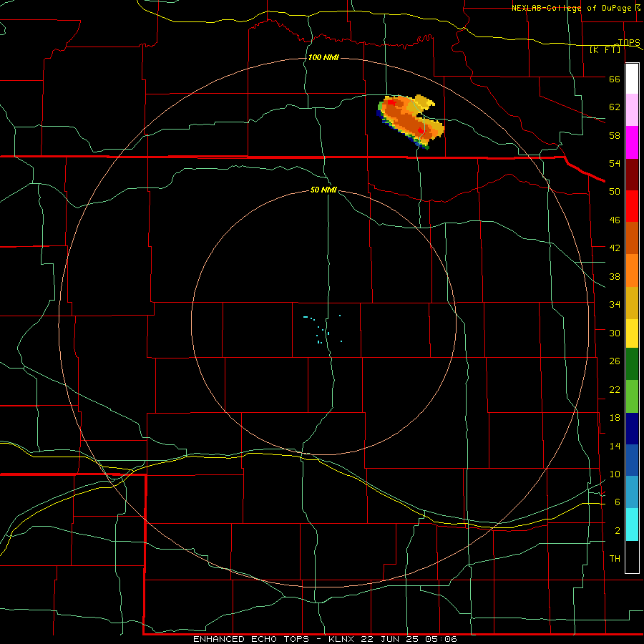Click the magenta legend swatch
The height and width of the screenshot is (644, 644).
632,142
